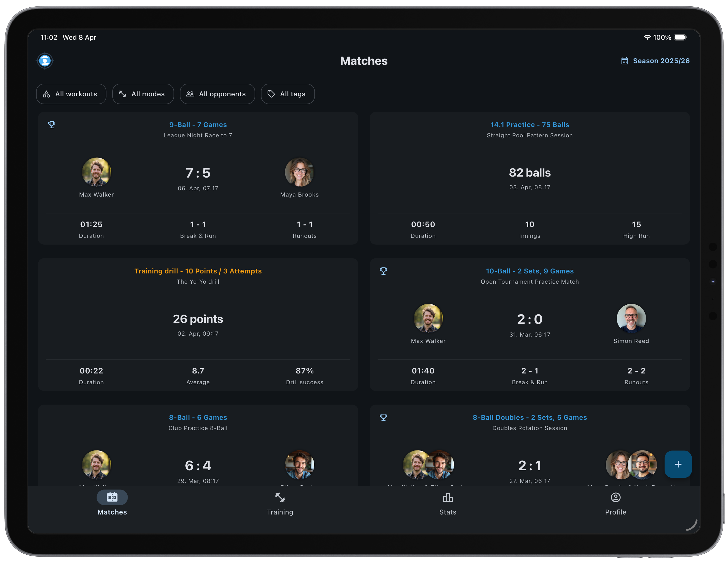Click trophy icon on 10-Ball match card
Viewport: 728px width, 563px height.
click(x=383, y=271)
